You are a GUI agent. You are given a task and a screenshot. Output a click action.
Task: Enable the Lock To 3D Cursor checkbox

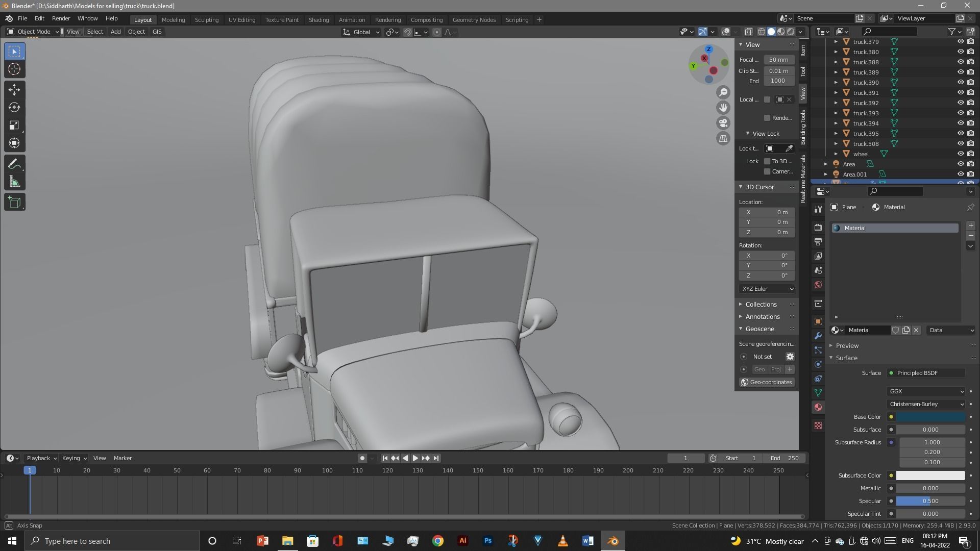coord(767,161)
